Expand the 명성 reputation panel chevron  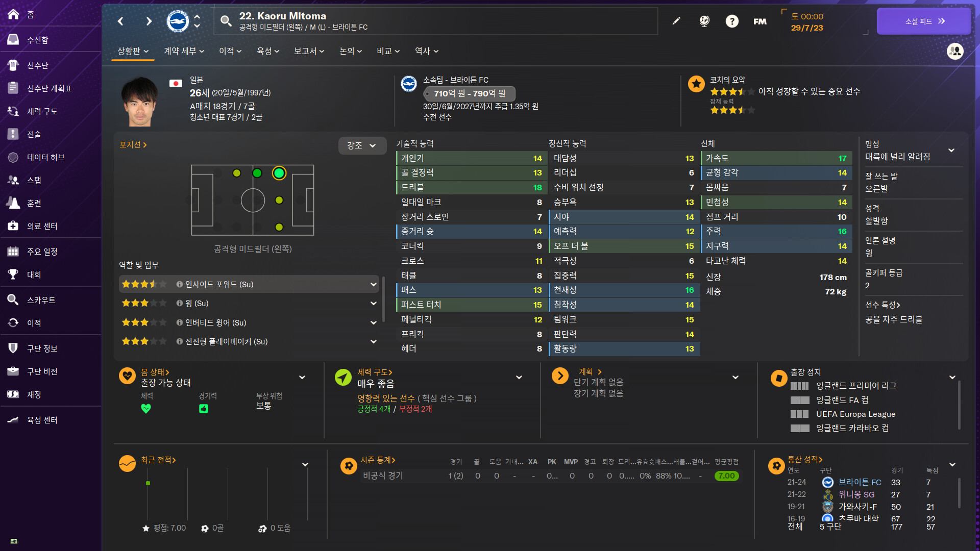pos(951,150)
